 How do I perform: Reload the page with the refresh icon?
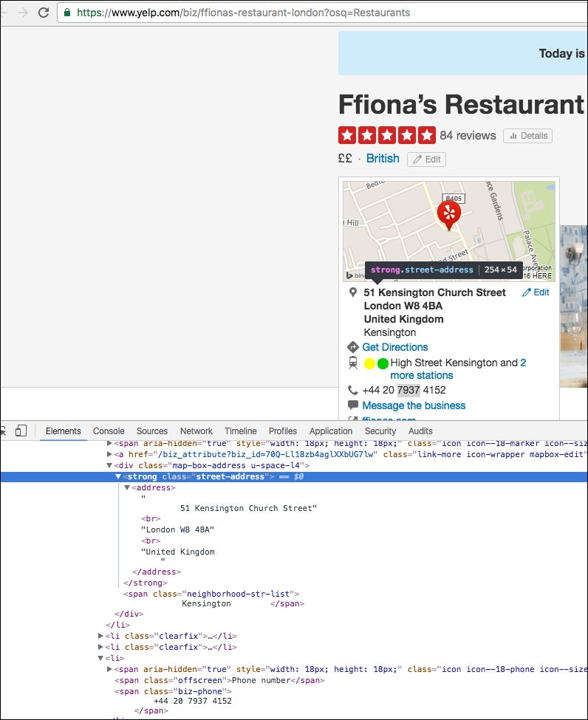click(x=44, y=13)
